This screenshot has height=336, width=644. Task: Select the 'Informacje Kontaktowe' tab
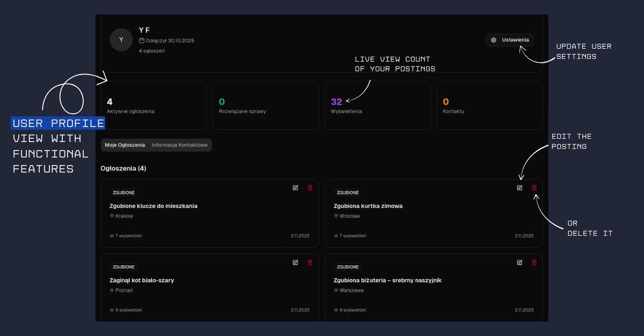(179, 145)
